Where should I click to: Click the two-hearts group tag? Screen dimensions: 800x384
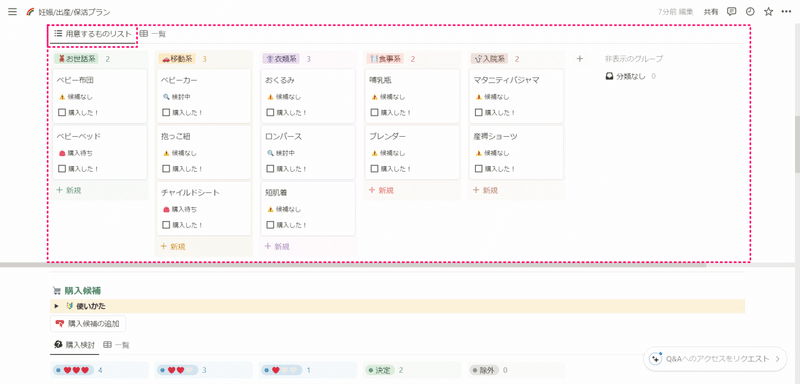pos(177,370)
